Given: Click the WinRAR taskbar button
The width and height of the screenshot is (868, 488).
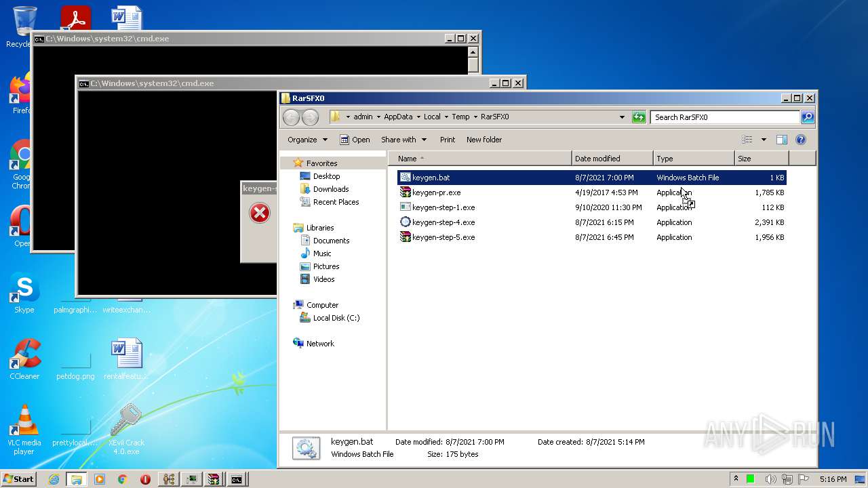Looking at the screenshot, I should coord(214,479).
